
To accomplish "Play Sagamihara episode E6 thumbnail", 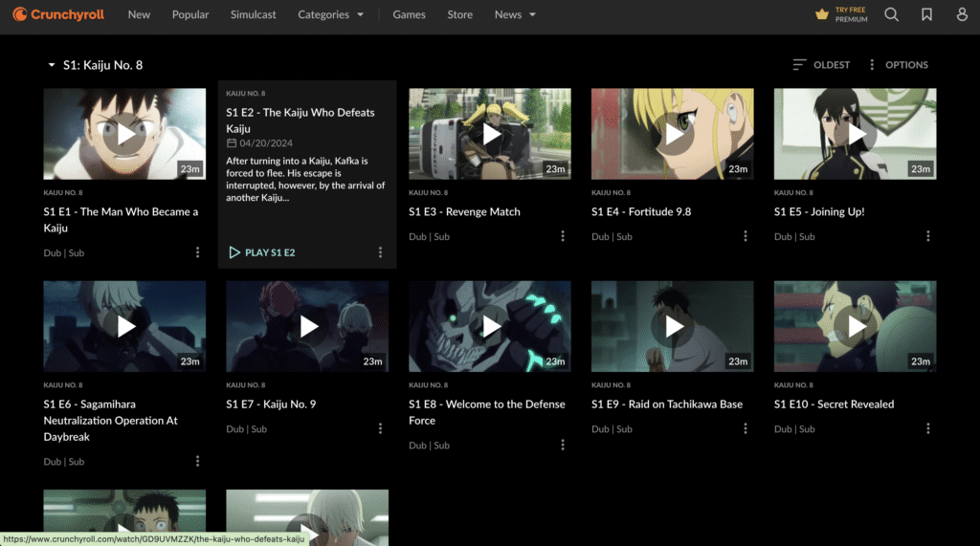I will click(x=124, y=326).
